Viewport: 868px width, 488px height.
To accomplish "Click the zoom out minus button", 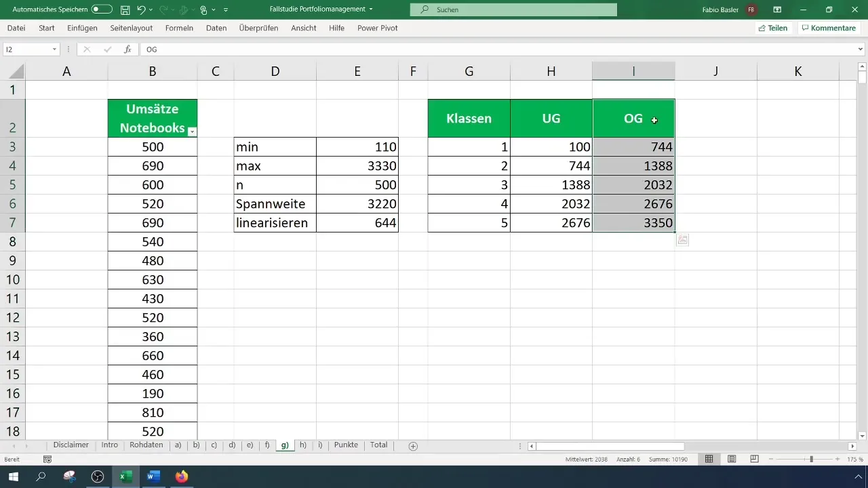I will 772,459.
